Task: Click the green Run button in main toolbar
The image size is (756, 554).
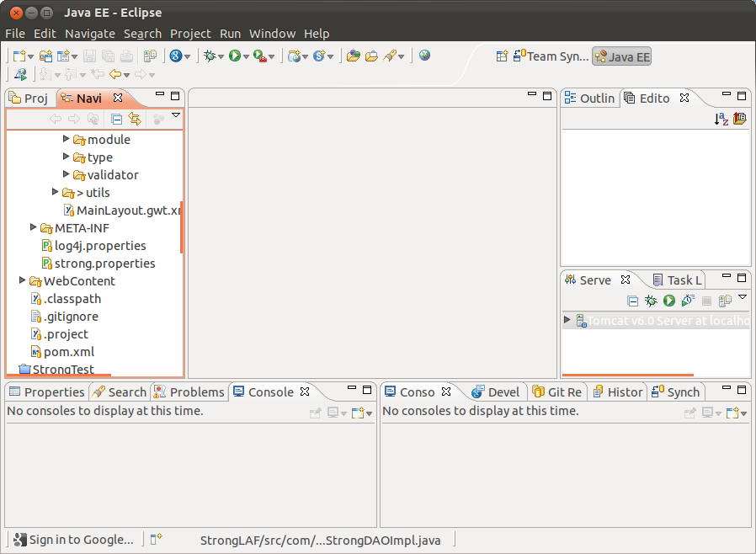Action: pyautogui.click(x=235, y=56)
